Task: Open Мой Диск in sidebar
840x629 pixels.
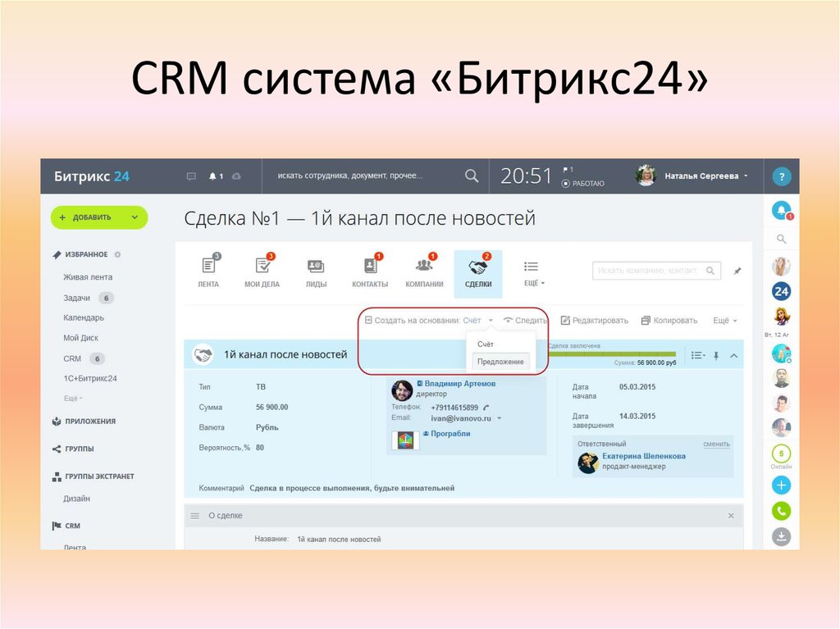Action: pyautogui.click(x=80, y=338)
